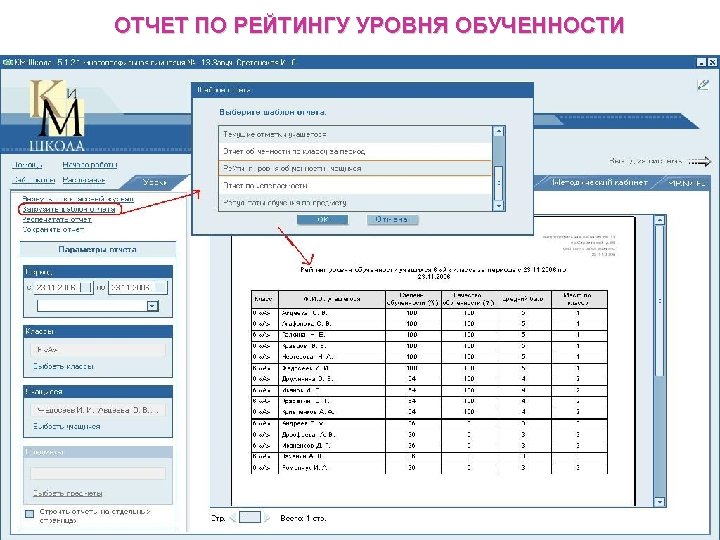Expand the period dropdown under the dates
The image size is (720, 540).
(152, 306)
